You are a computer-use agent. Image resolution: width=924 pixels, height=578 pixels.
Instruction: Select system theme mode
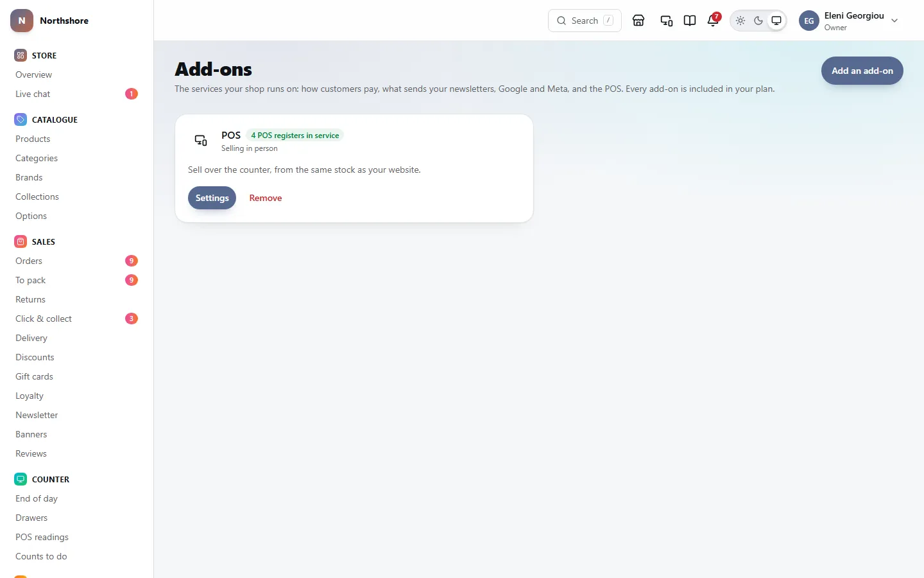pyautogui.click(x=776, y=21)
